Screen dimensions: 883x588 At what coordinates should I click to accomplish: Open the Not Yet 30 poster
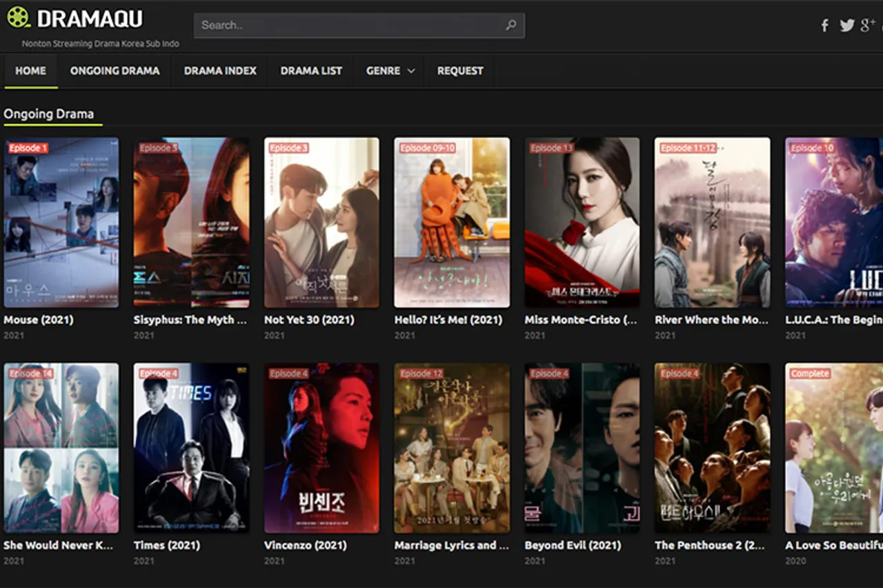(x=321, y=223)
